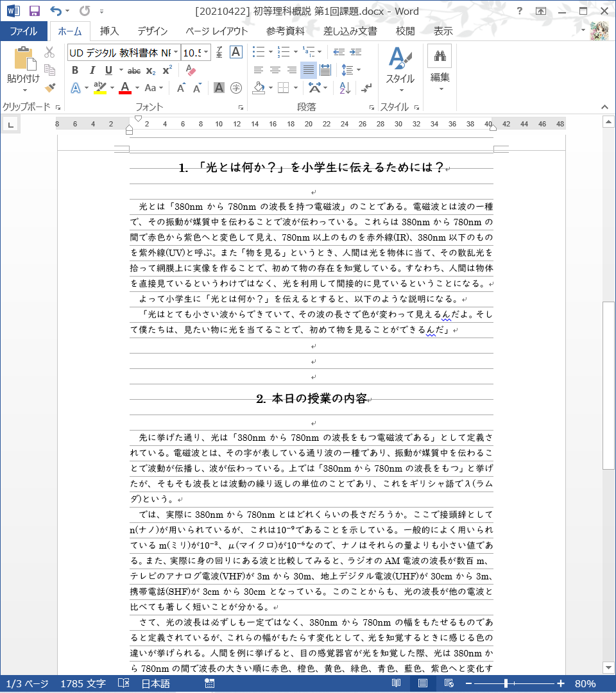Save the document from quick access toolbar

34,11
